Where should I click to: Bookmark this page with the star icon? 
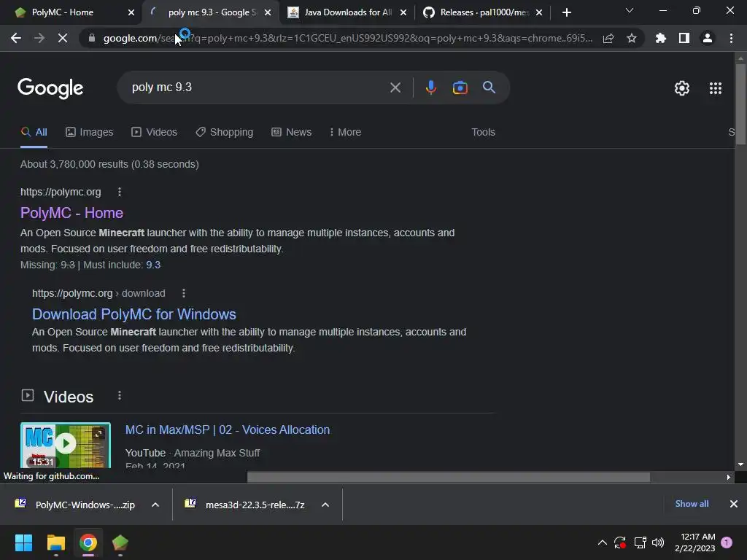[632, 38]
